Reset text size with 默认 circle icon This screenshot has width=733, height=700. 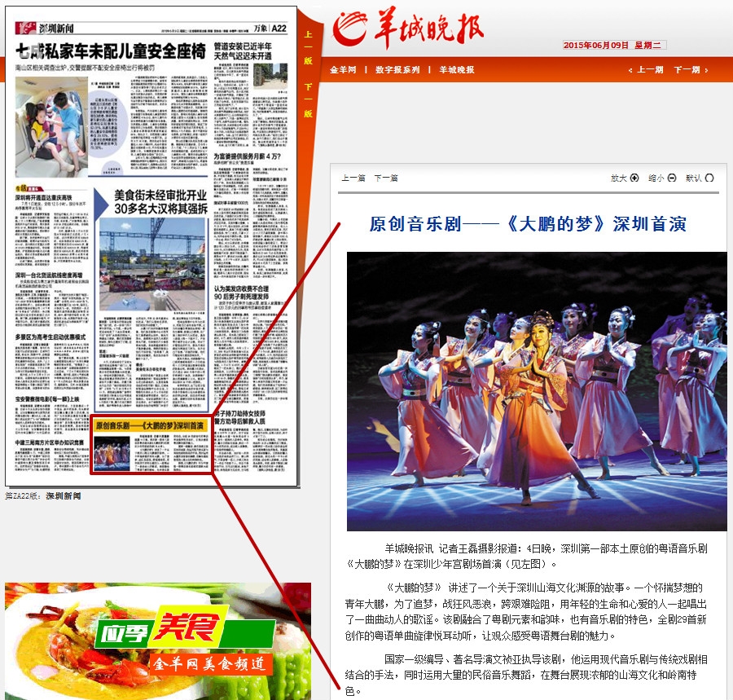pyautogui.click(x=709, y=178)
